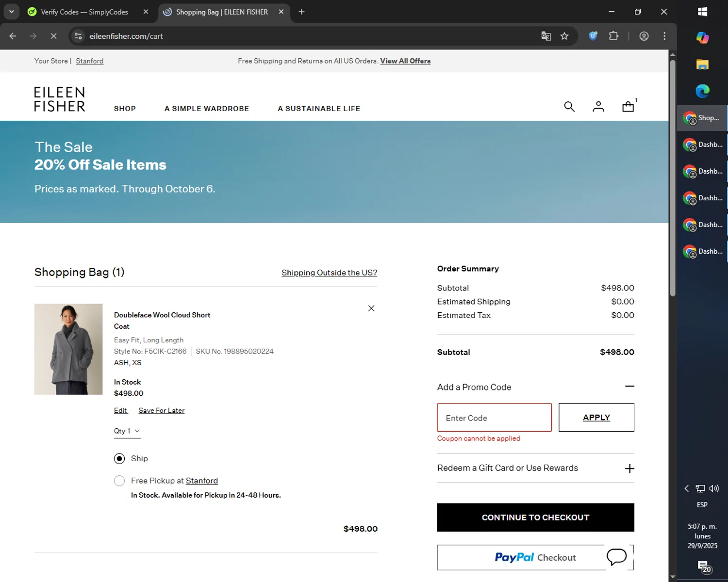Screen dimensions: 728x582
Task: Open a new browser tab with plus
Action: pyautogui.click(x=301, y=12)
